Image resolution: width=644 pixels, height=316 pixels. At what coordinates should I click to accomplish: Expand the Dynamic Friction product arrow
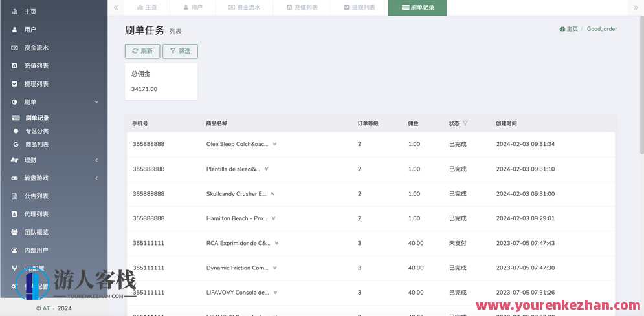pyautogui.click(x=275, y=268)
